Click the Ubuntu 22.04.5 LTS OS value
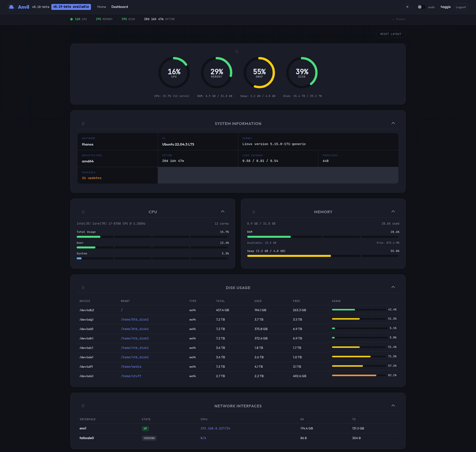476x452 pixels. pos(178,144)
